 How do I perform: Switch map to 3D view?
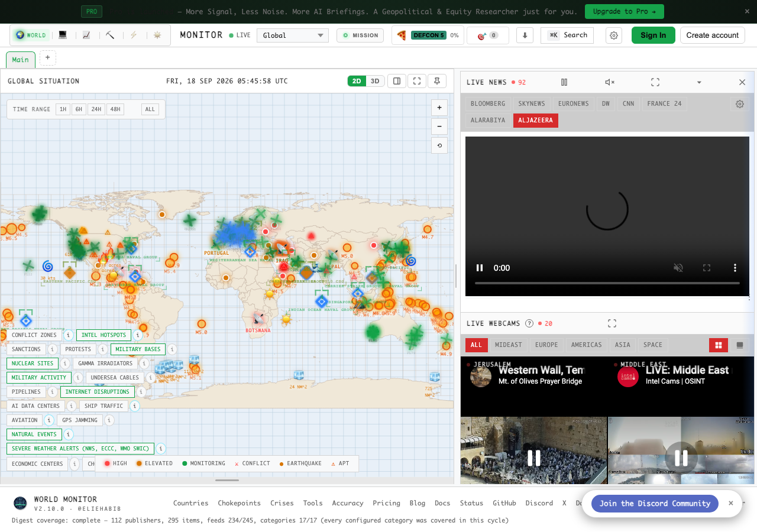point(375,81)
